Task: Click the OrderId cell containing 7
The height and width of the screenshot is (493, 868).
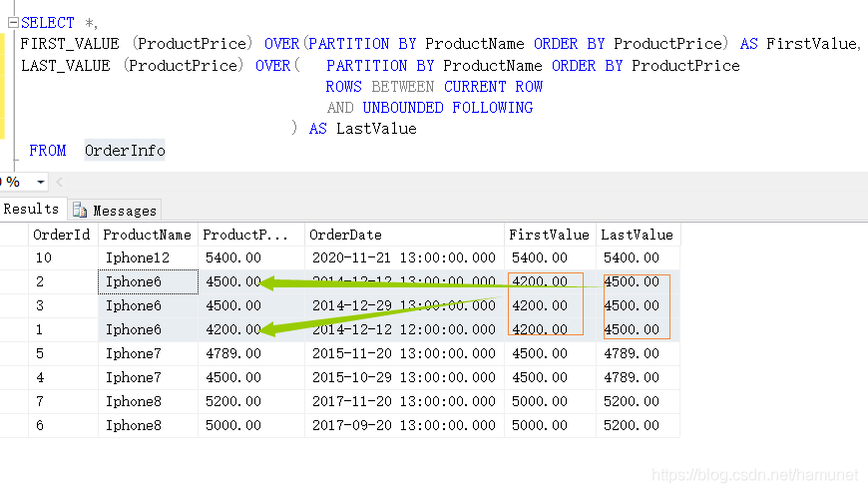Action: (62, 402)
